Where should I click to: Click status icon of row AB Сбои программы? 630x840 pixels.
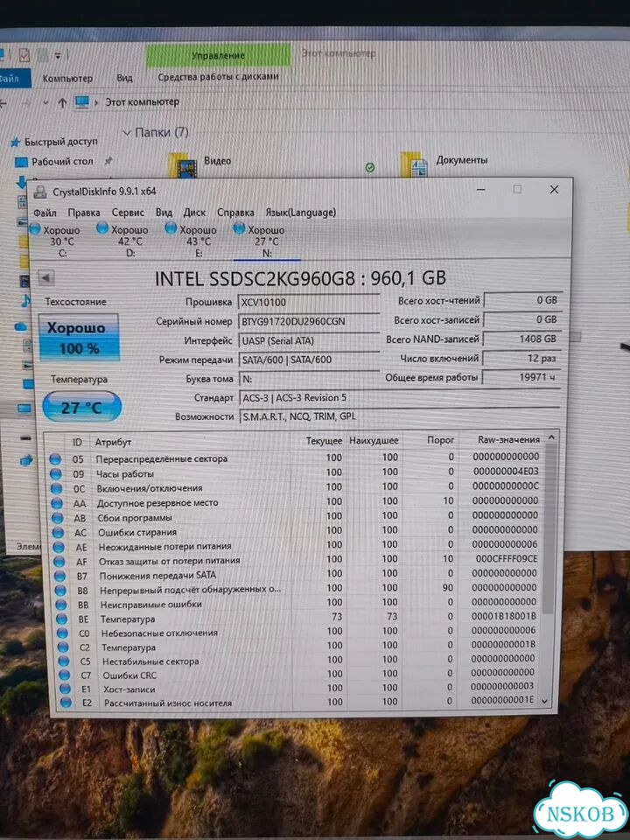58,518
